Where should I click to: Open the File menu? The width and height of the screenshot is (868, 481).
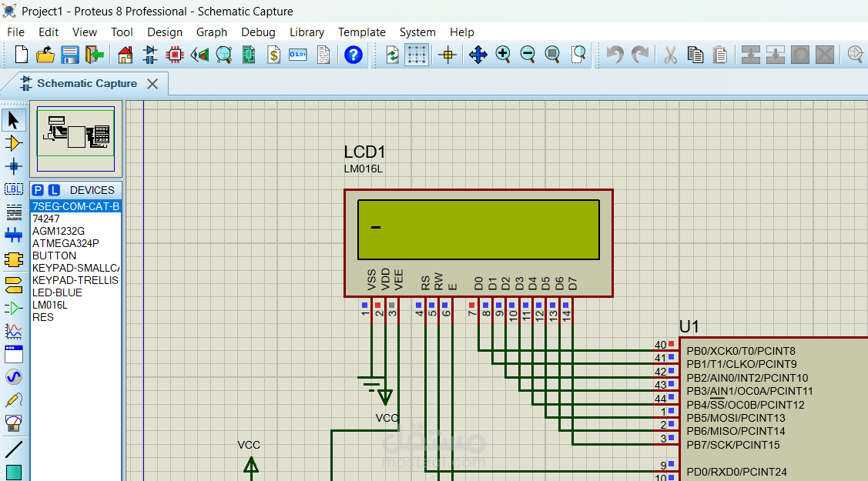tap(15, 32)
